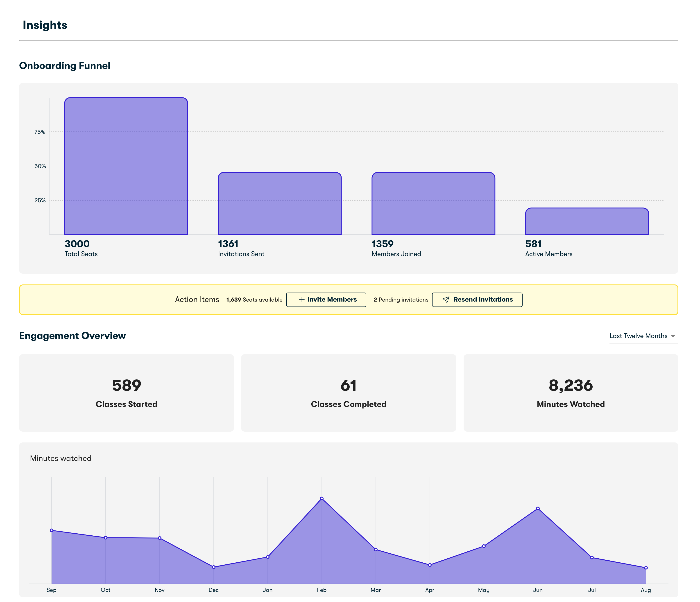Click the Jun data point on chart
Image resolution: width=700 pixels, height=602 pixels.
click(x=537, y=508)
